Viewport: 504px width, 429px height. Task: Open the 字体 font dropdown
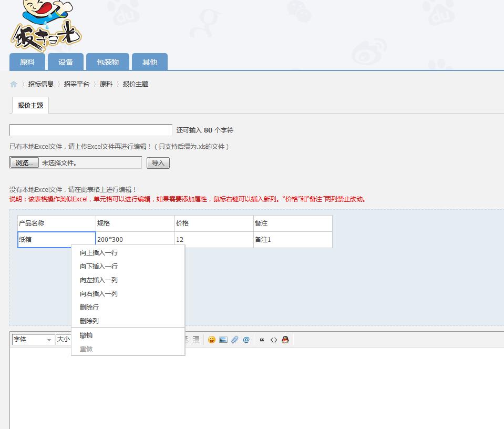[33, 340]
